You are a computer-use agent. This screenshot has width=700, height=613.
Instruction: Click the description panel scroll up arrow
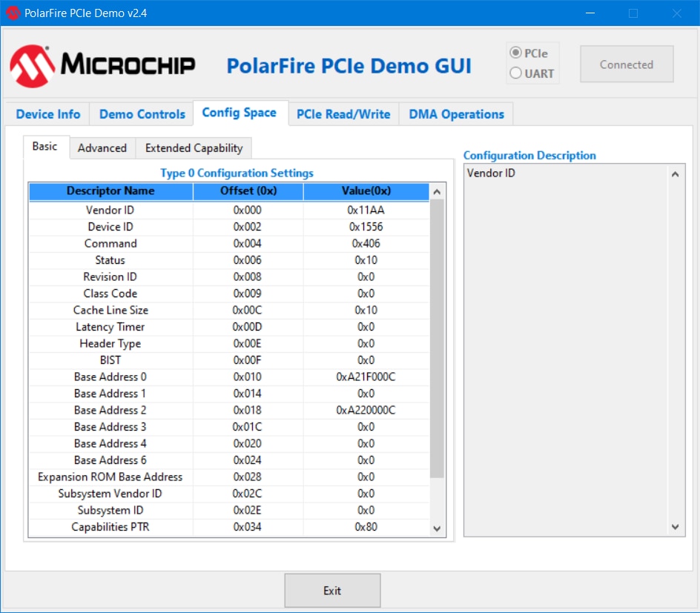click(675, 174)
